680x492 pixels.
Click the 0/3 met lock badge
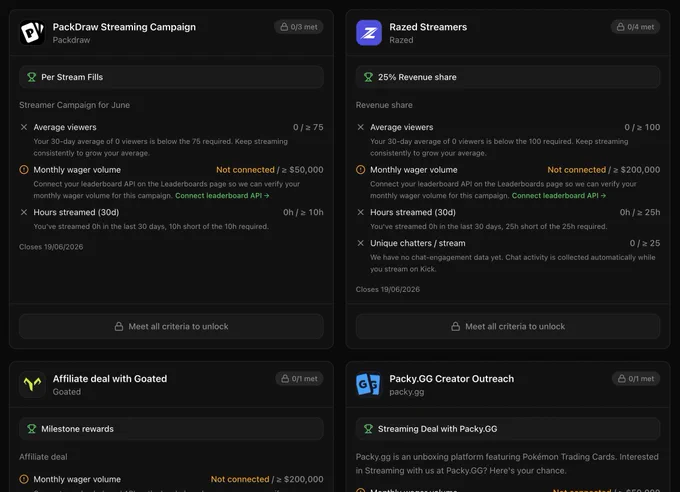(299, 27)
